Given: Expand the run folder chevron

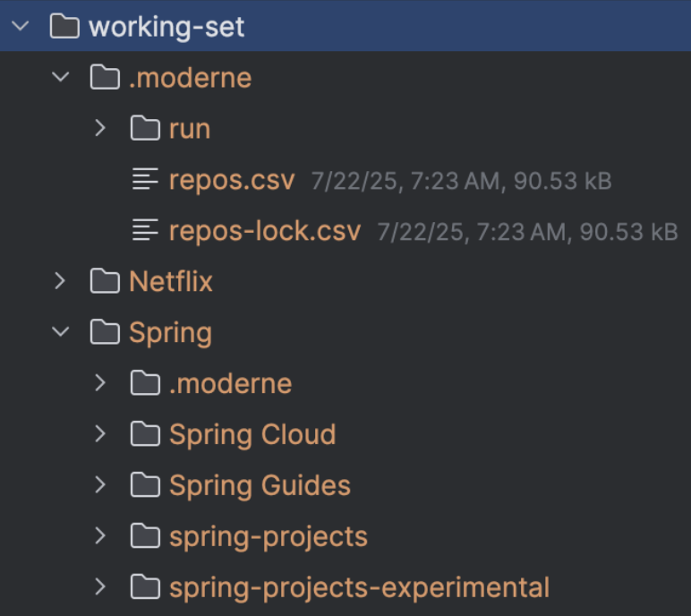Looking at the screenshot, I should point(100,128).
